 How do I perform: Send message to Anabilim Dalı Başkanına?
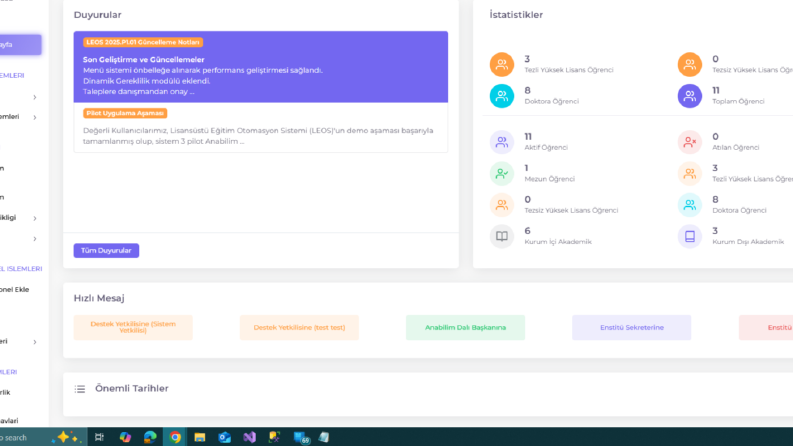[x=465, y=327]
